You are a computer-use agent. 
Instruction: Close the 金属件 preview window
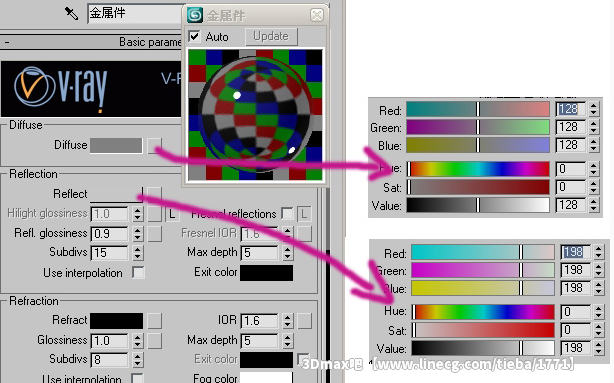(x=316, y=15)
